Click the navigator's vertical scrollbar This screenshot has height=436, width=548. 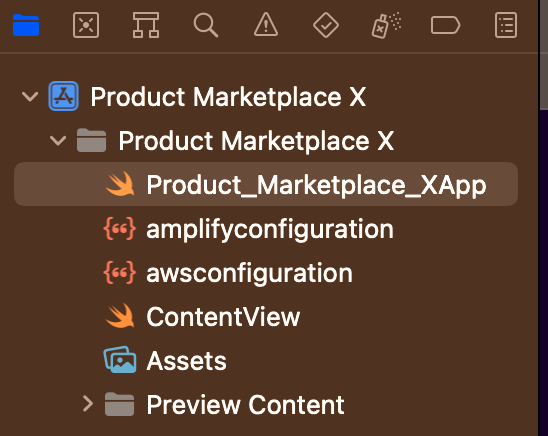pos(544,56)
